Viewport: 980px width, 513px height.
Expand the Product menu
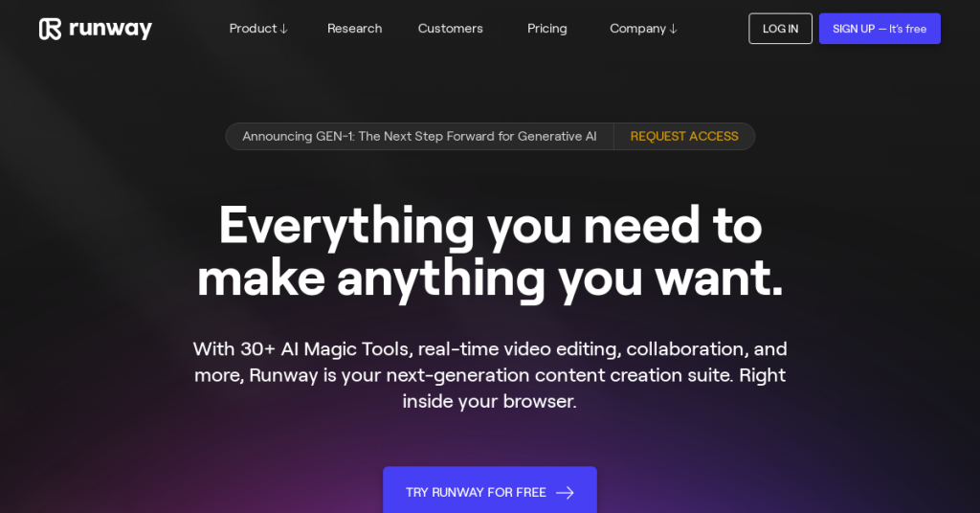[x=258, y=29]
